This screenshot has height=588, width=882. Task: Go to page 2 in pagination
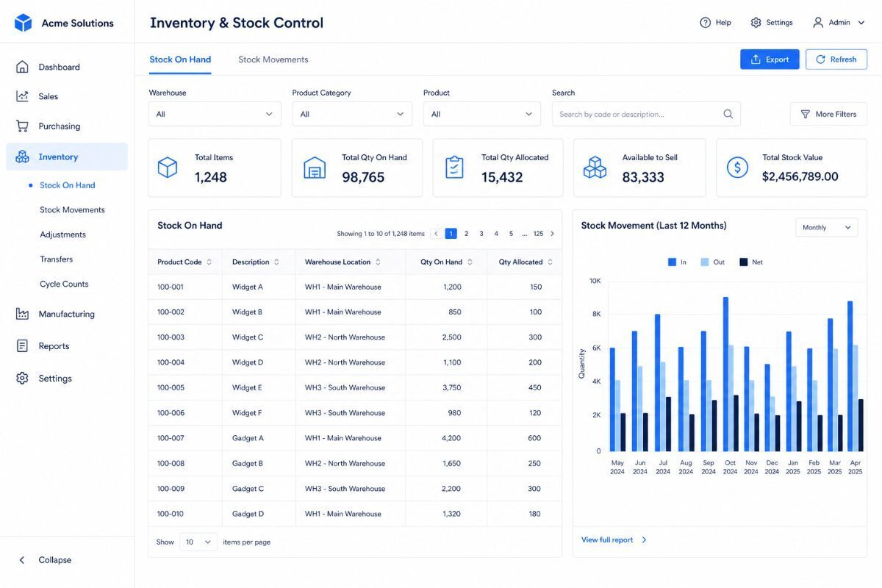coord(466,234)
